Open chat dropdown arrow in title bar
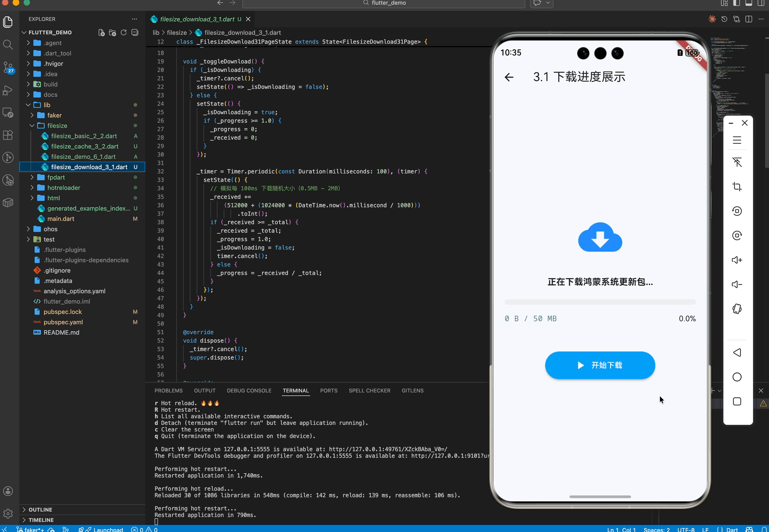 pyautogui.click(x=548, y=3)
